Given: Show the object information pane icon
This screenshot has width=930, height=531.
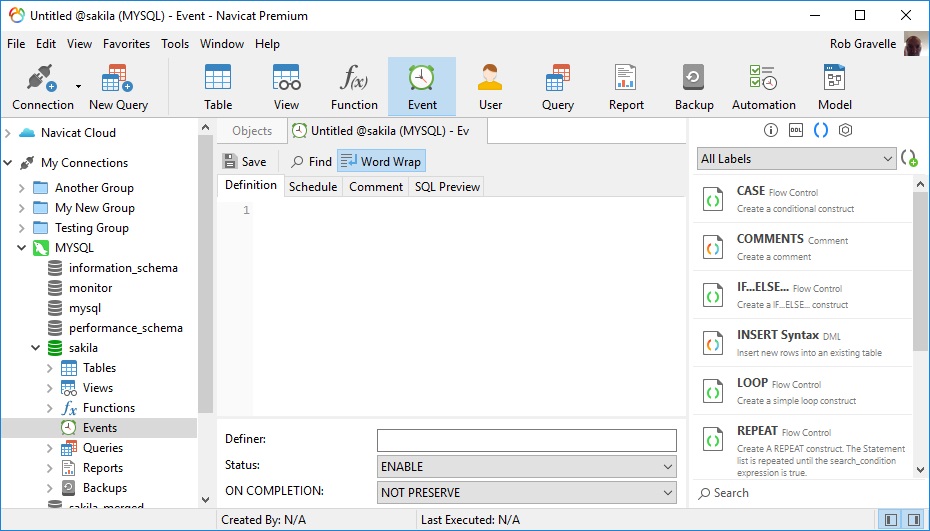Looking at the screenshot, I should pyautogui.click(x=770, y=130).
